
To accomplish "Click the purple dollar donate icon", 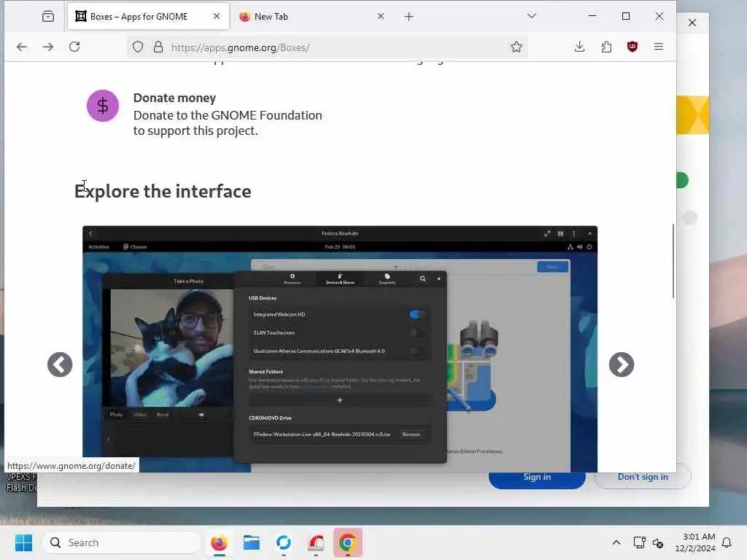I will point(102,106).
